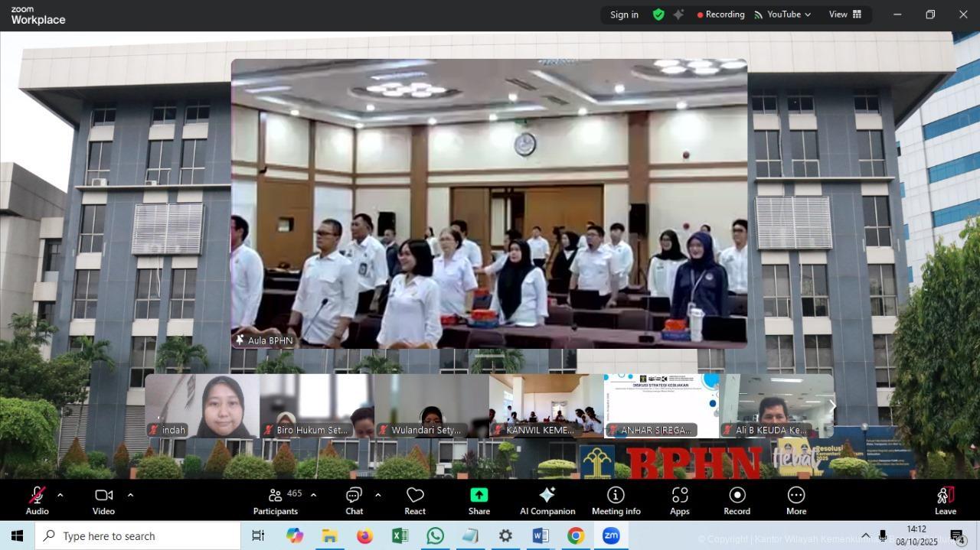Open the View layout menu
The image size is (980, 550).
[844, 15]
